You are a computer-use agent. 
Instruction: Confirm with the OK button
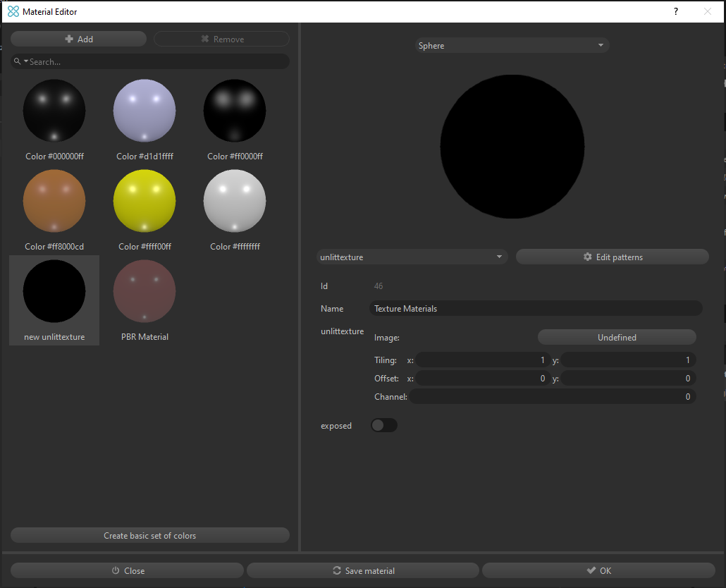[598, 570]
